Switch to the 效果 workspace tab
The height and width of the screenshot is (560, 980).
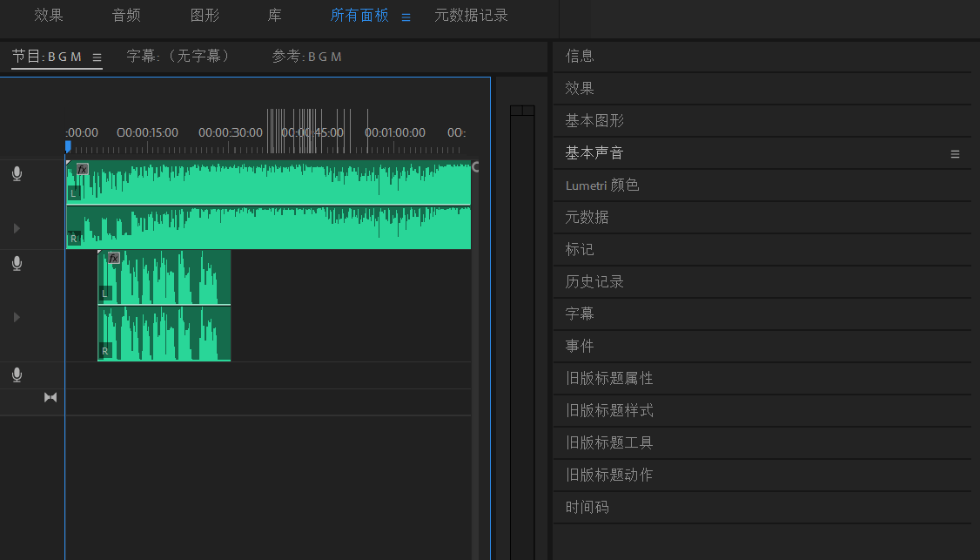point(49,16)
